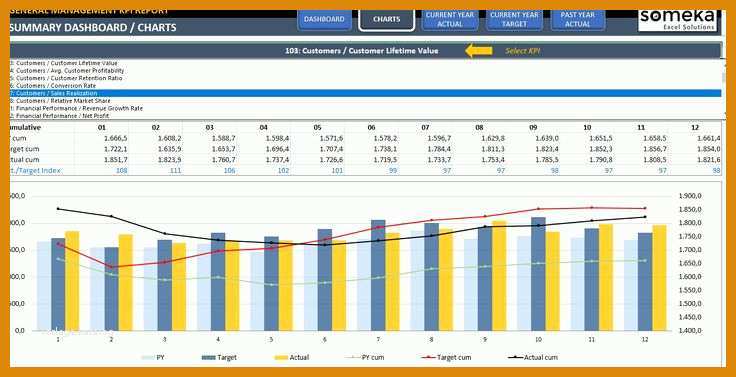
Task: Open the Current Year Actual sheet
Action: pyautogui.click(x=450, y=20)
